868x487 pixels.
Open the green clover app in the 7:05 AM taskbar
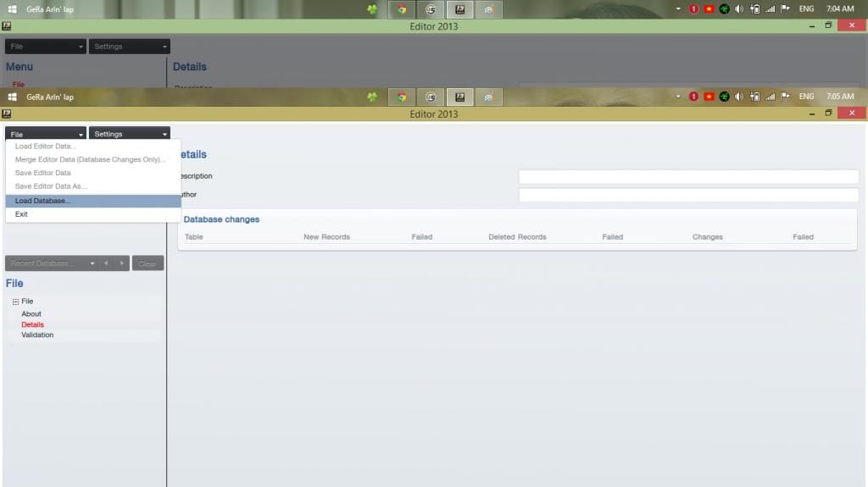[372, 97]
